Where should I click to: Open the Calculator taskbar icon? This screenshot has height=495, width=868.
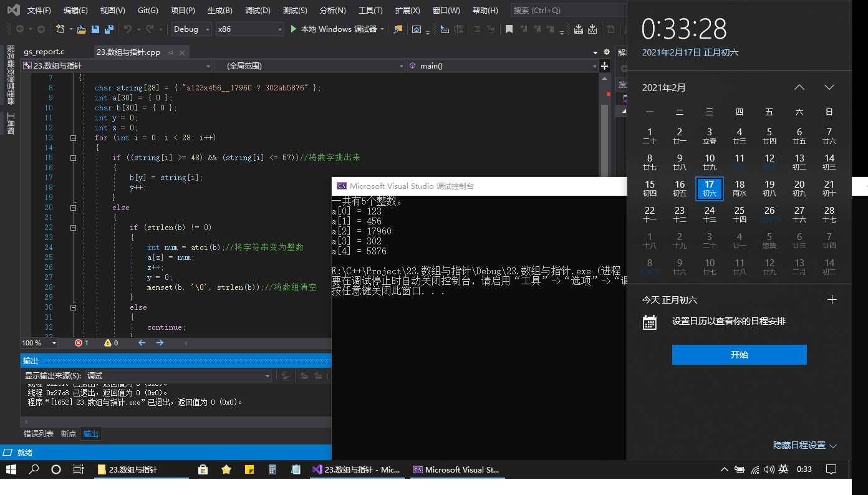coord(272,469)
